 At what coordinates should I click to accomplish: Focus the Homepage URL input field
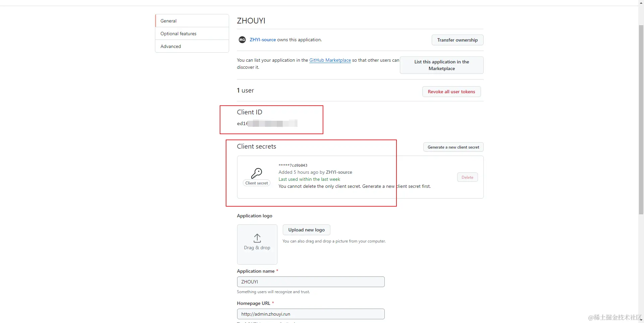click(311, 314)
